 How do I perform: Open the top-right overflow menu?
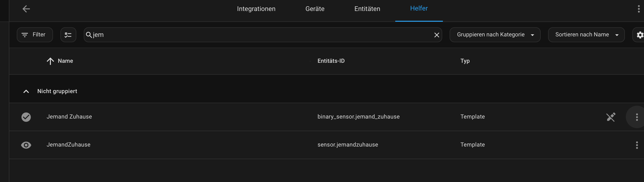(639, 9)
